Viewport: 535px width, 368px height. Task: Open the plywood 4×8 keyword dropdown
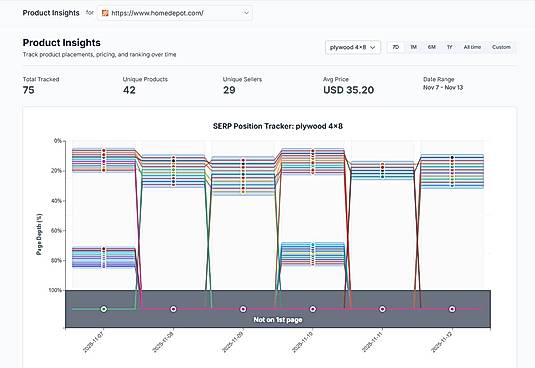(353, 47)
